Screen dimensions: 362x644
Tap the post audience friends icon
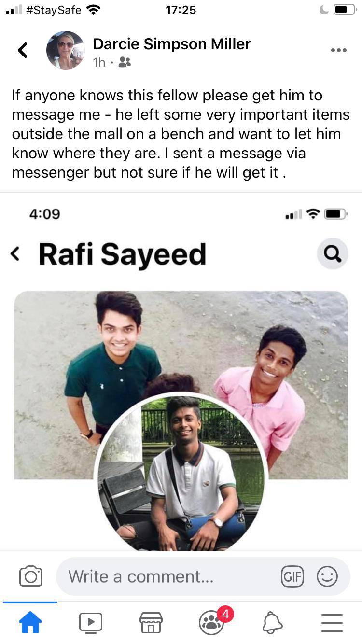pos(125,62)
